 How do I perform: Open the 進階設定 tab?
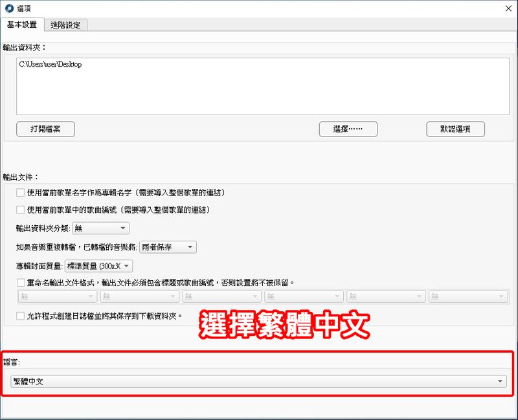(x=65, y=25)
